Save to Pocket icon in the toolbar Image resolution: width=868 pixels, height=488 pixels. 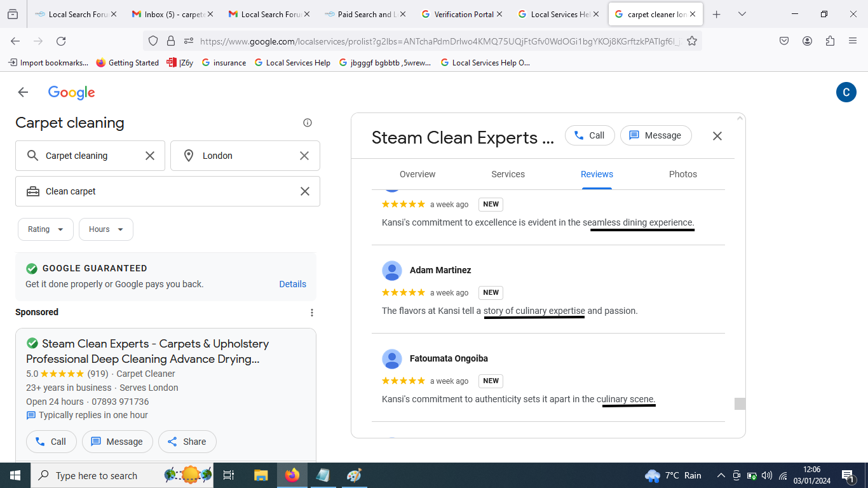click(784, 41)
